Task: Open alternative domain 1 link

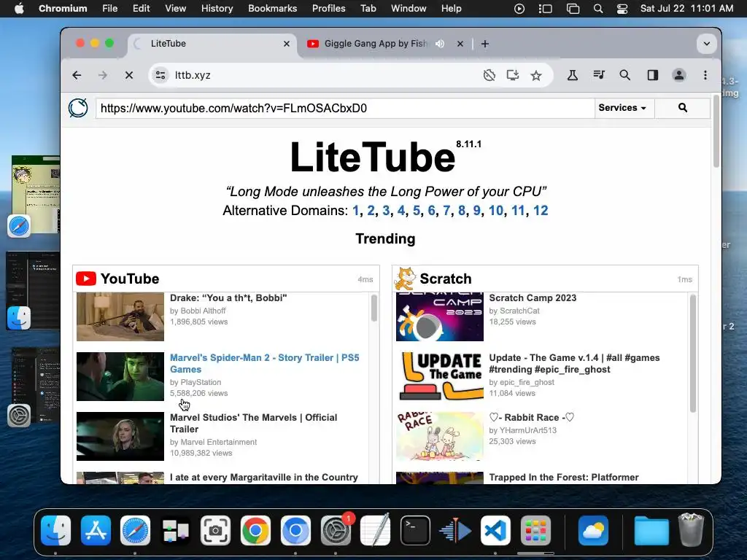Action: [x=356, y=211]
